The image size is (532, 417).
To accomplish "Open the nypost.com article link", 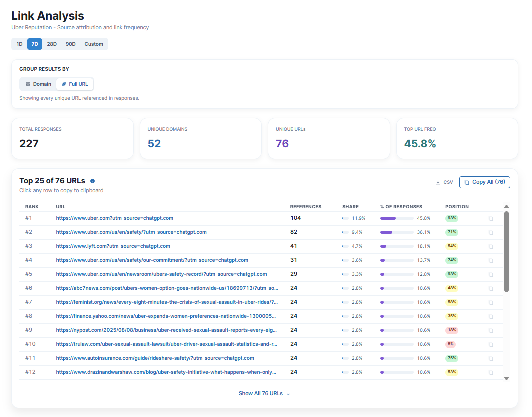I will 166,330.
